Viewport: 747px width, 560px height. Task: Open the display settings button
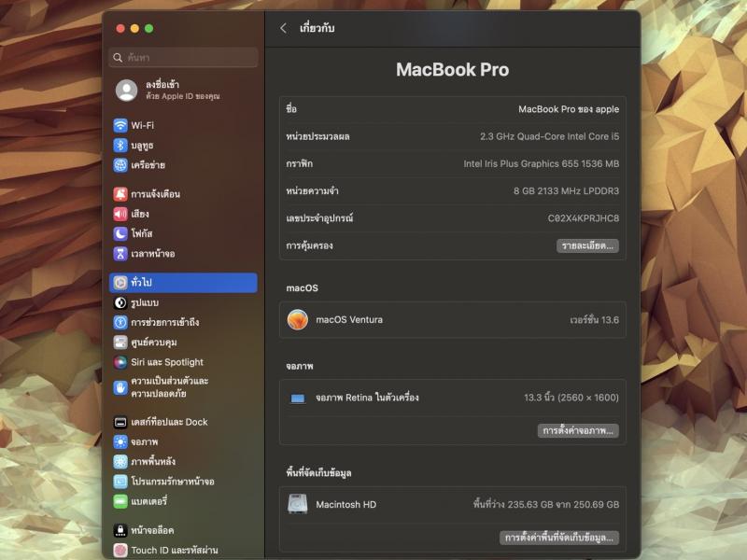(x=579, y=430)
